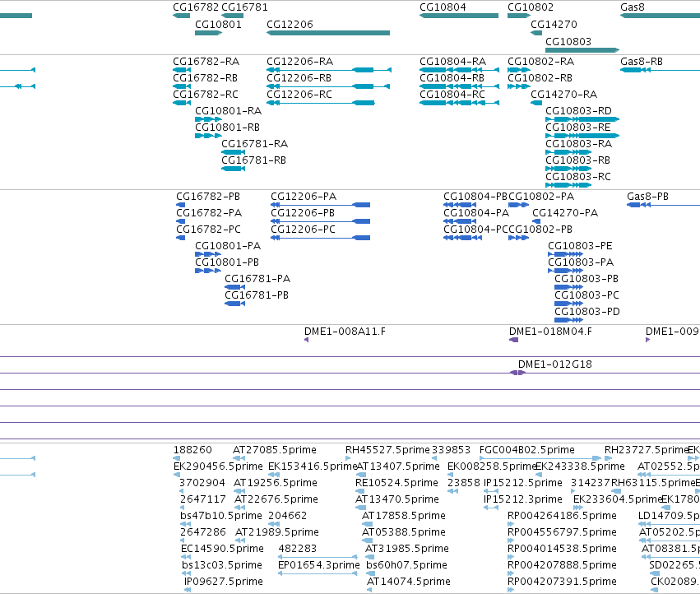This screenshot has height=594, width=700.
Task: Select the CG16781-RA transcript
Action: (233, 152)
